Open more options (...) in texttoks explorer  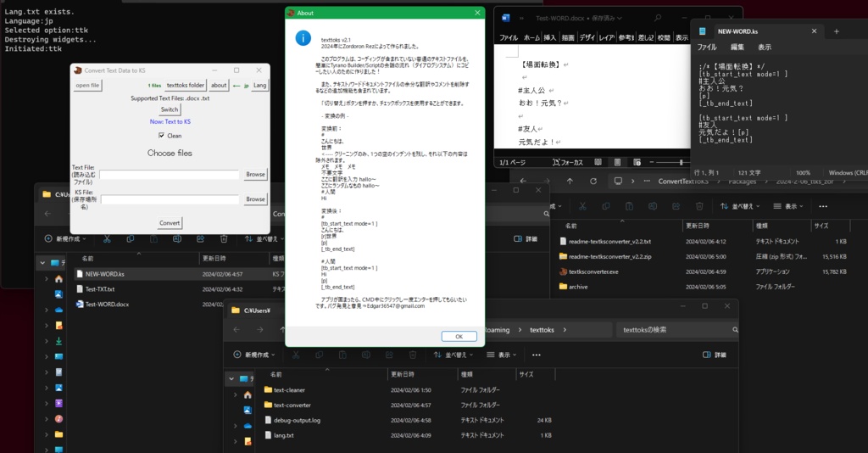(536, 355)
